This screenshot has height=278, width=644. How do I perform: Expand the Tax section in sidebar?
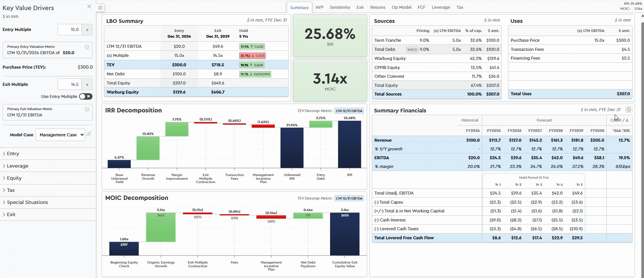[11, 190]
